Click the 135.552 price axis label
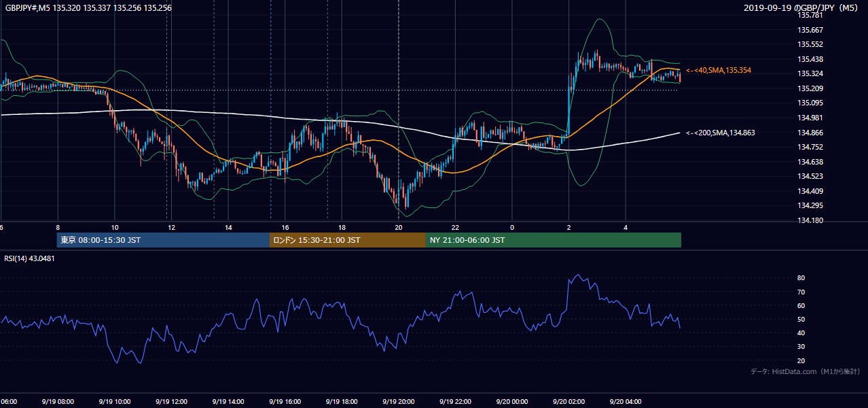This screenshot has height=408, width=868. click(x=810, y=44)
